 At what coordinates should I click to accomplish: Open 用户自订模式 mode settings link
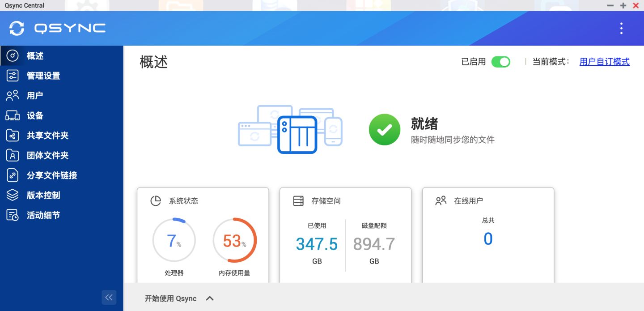pyautogui.click(x=604, y=61)
